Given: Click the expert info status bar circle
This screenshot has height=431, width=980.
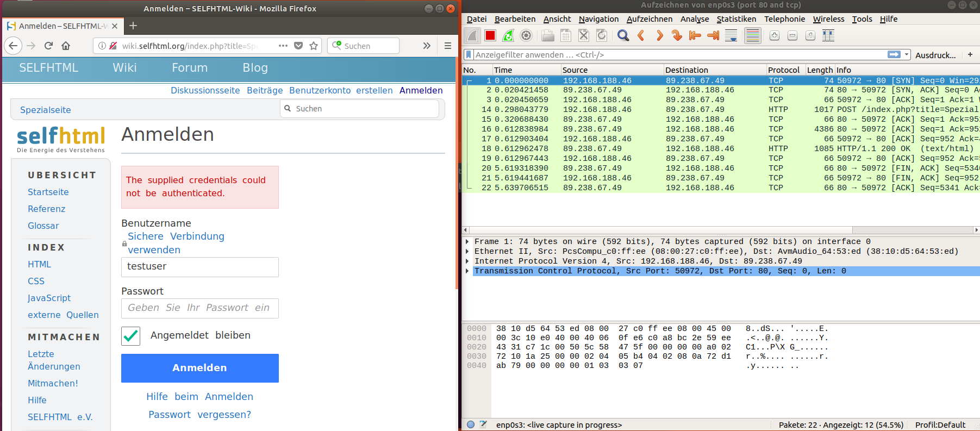Looking at the screenshot, I should point(471,424).
